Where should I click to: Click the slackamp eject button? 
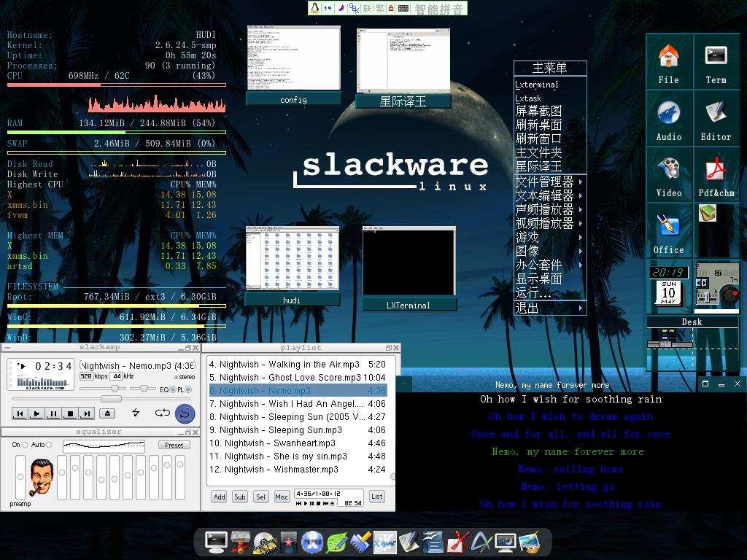click(108, 413)
